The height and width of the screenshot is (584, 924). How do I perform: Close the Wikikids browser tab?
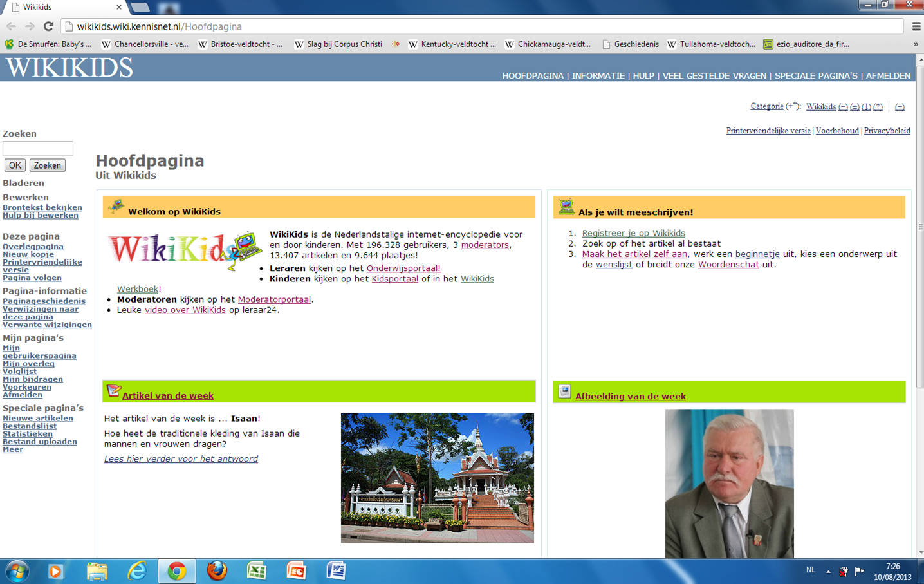[119, 7]
